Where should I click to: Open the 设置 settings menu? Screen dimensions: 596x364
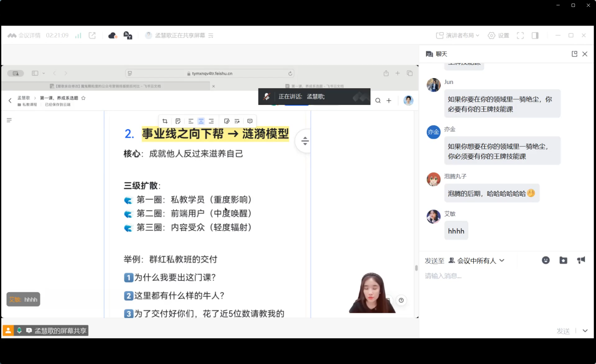[x=498, y=36]
